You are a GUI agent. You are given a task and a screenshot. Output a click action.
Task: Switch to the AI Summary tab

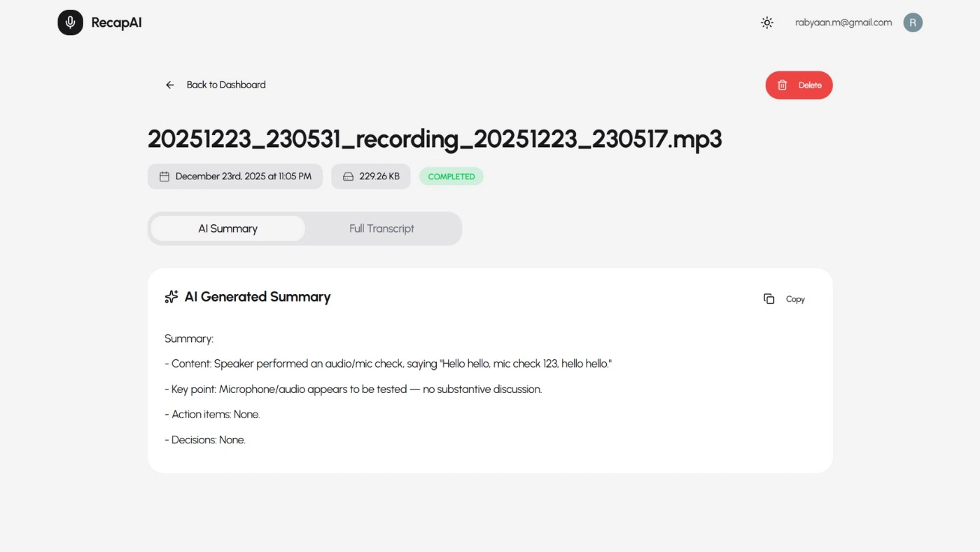click(227, 228)
